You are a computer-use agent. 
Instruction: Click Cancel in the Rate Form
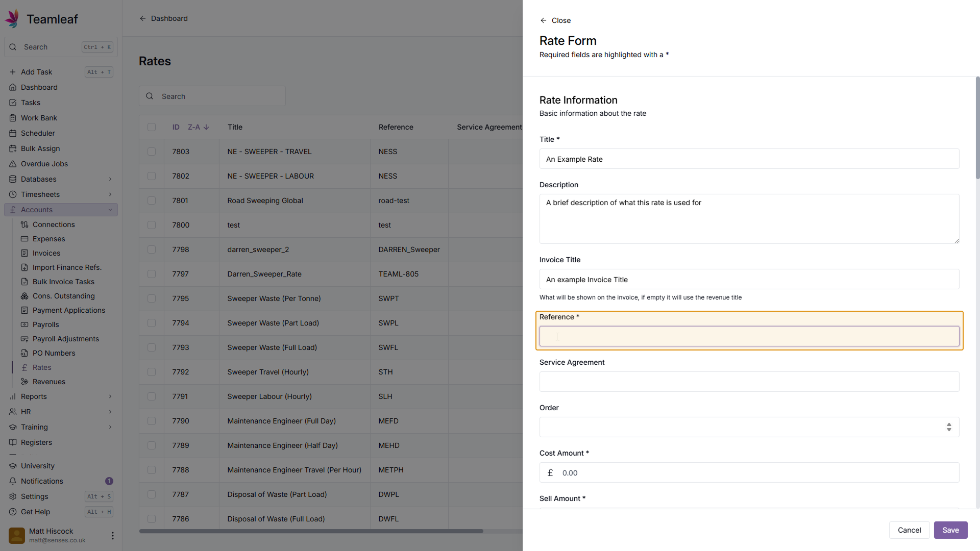point(909,530)
